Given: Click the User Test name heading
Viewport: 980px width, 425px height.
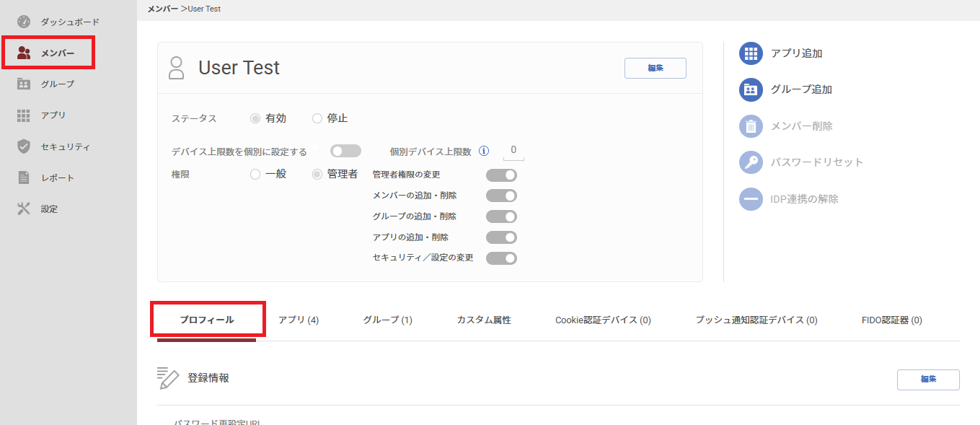Looking at the screenshot, I should (239, 68).
